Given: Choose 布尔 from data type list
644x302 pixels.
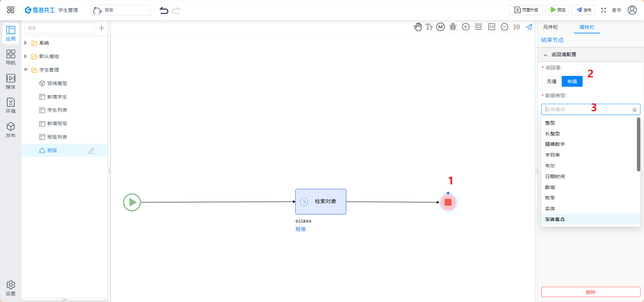Looking at the screenshot, I should pyautogui.click(x=589, y=166).
